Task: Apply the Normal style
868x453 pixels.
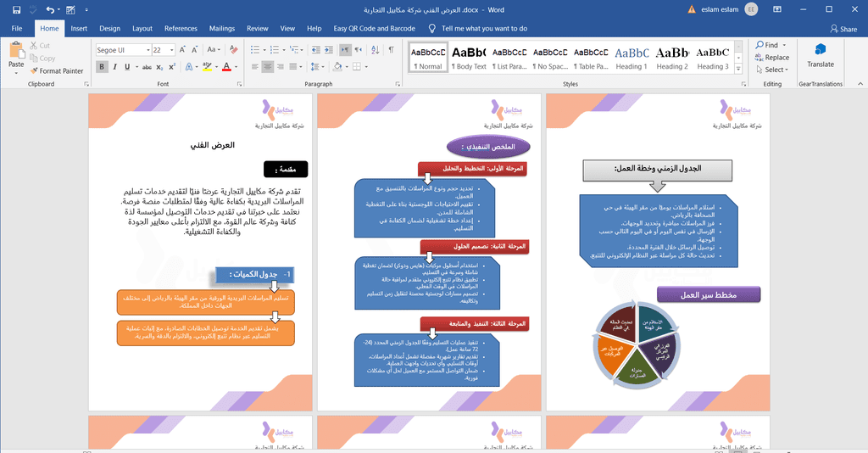Action: [x=428, y=58]
